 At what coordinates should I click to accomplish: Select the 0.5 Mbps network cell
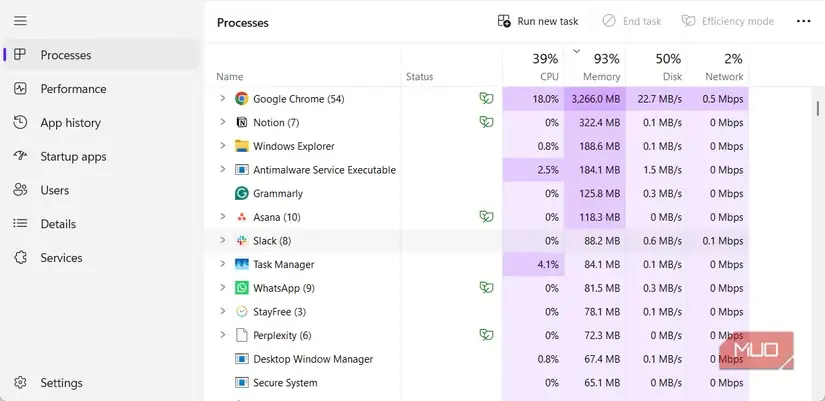pyautogui.click(x=718, y=98)
